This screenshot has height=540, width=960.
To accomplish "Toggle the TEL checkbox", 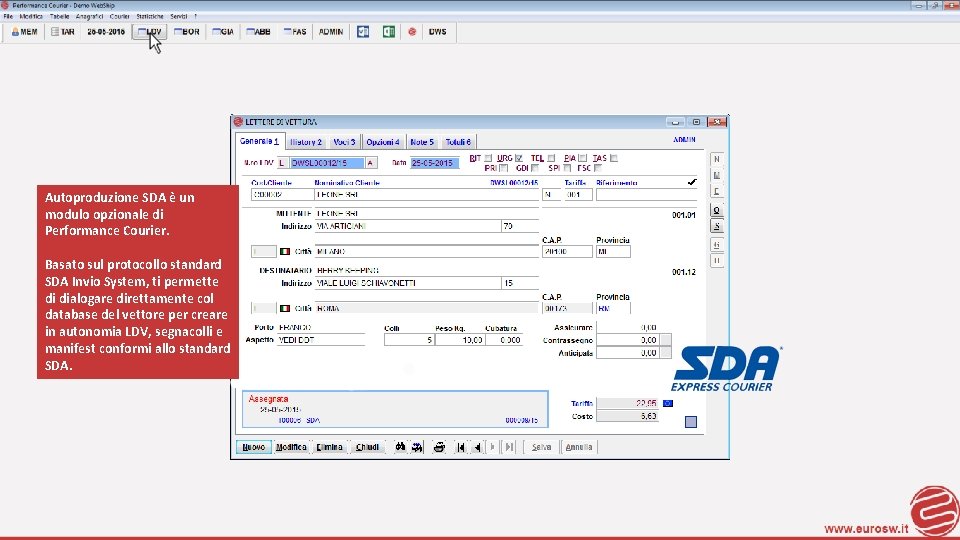I will coord(551,159).
